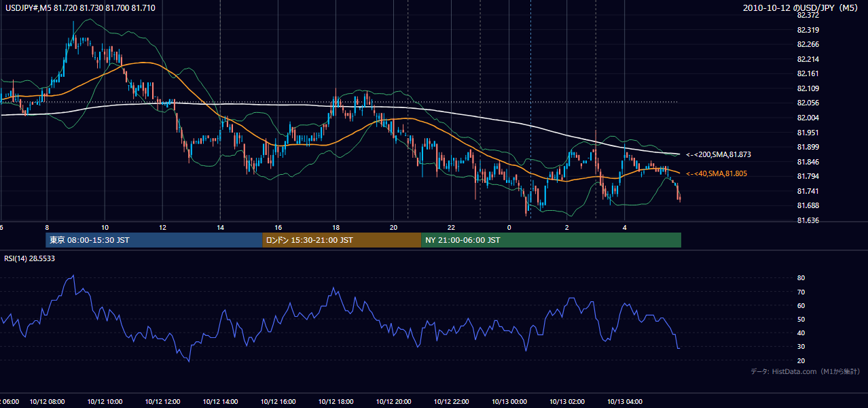Select the 東京 08:00-15:30 JST session bar
Viewport: 868px width, 408px height.
154,240
